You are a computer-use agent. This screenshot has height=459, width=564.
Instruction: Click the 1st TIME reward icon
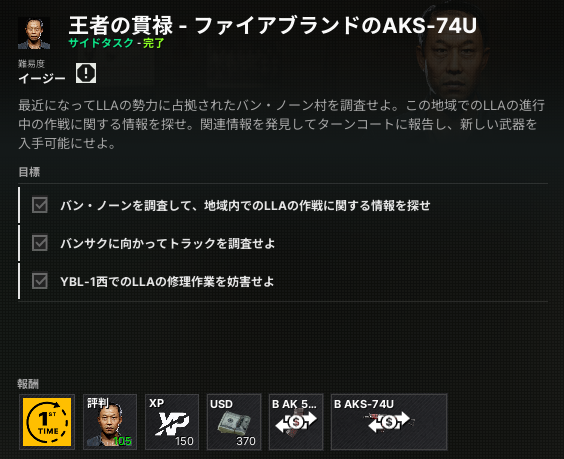point(47,422)
